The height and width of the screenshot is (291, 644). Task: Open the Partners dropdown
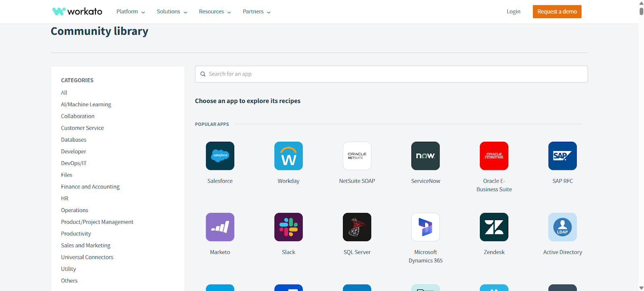[x=257, y=12]
